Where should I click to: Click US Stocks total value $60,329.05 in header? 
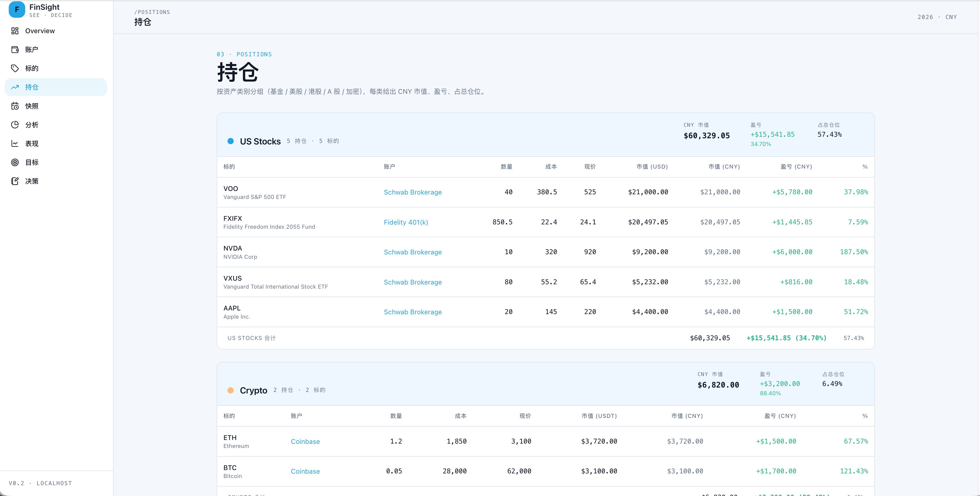tap(706, 136)
